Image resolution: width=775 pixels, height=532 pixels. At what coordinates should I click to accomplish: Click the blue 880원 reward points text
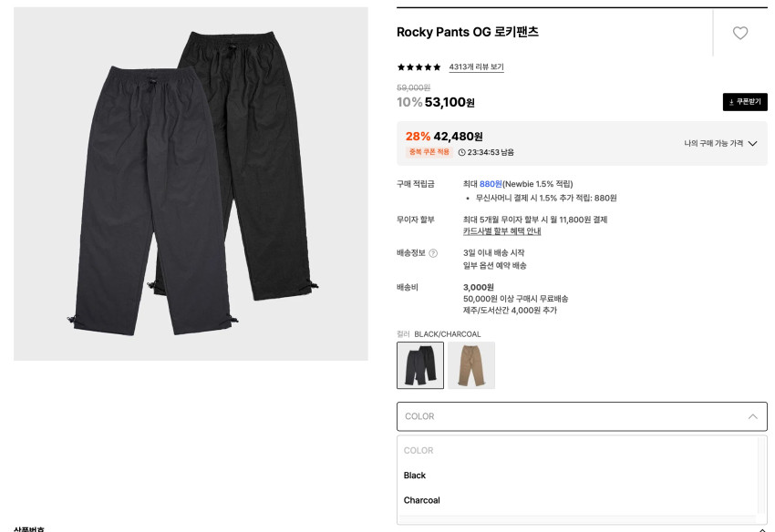[491, 184]
